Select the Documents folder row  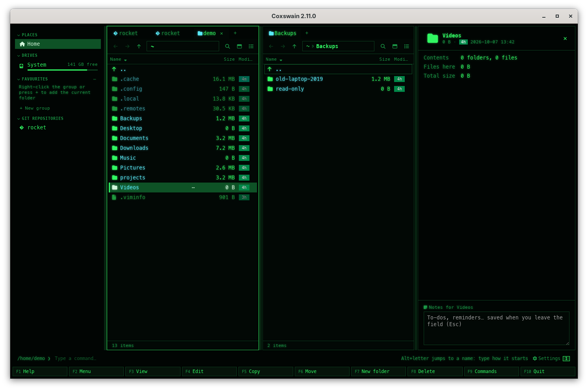point(183,138)
